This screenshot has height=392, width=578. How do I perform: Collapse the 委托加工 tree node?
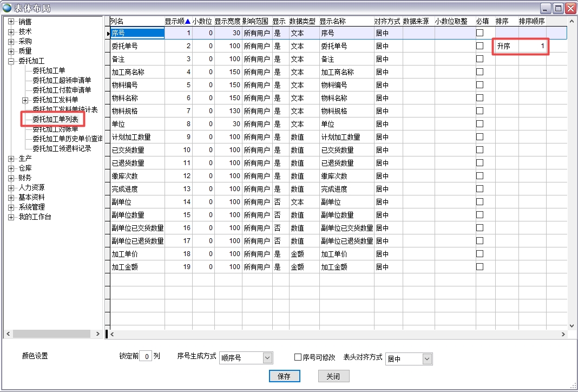[11, 61]
